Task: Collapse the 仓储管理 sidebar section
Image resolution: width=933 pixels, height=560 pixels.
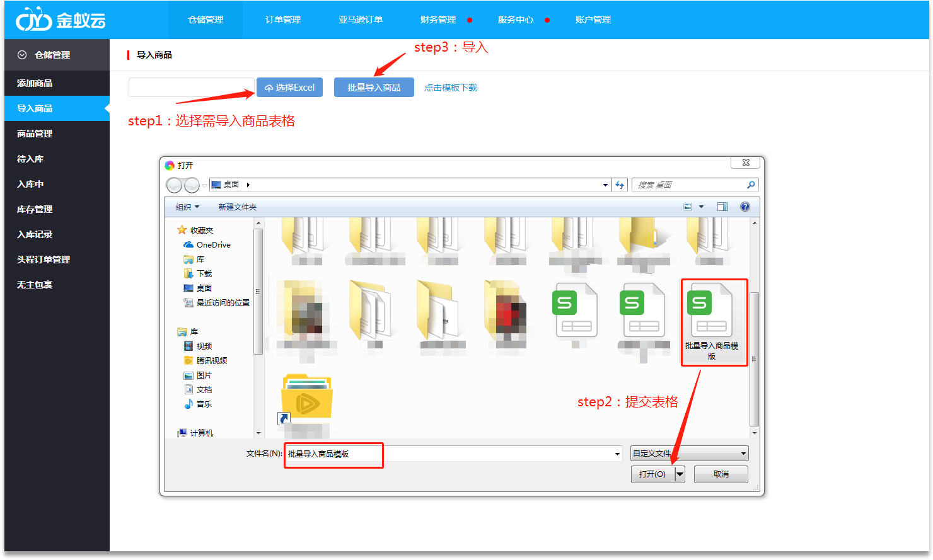Action: [22, 55]
